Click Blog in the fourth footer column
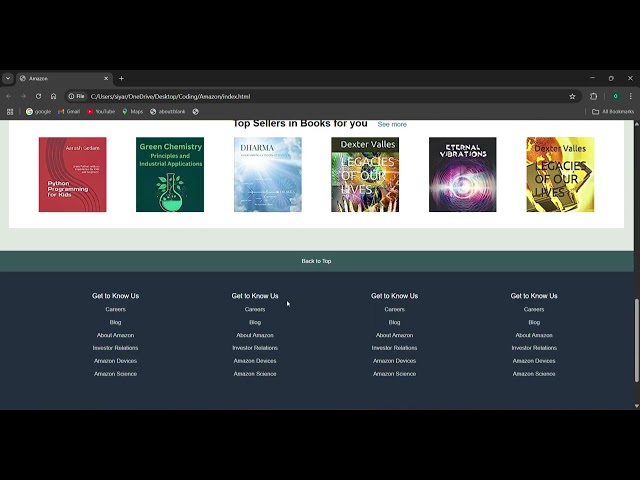 pyautogui.click(x=534, y=322)
